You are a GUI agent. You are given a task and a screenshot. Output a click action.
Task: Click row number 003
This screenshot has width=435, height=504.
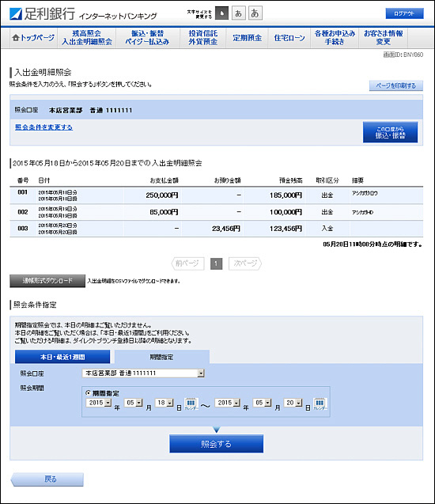click(x=22, y=229)
